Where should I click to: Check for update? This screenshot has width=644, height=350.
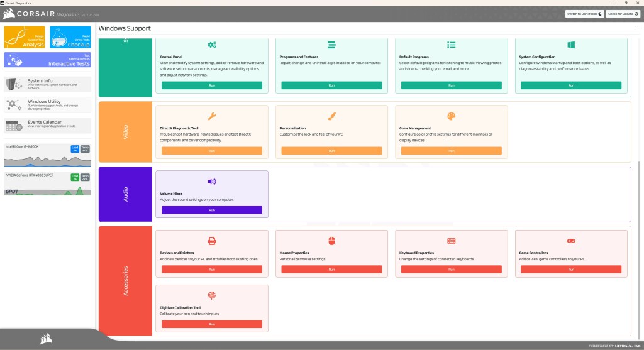click(623, 14)
